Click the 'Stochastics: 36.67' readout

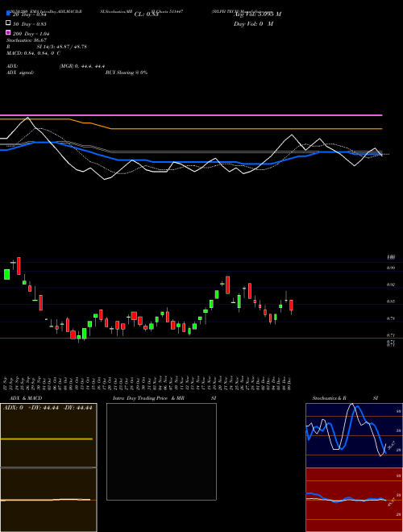coord(27,40)
